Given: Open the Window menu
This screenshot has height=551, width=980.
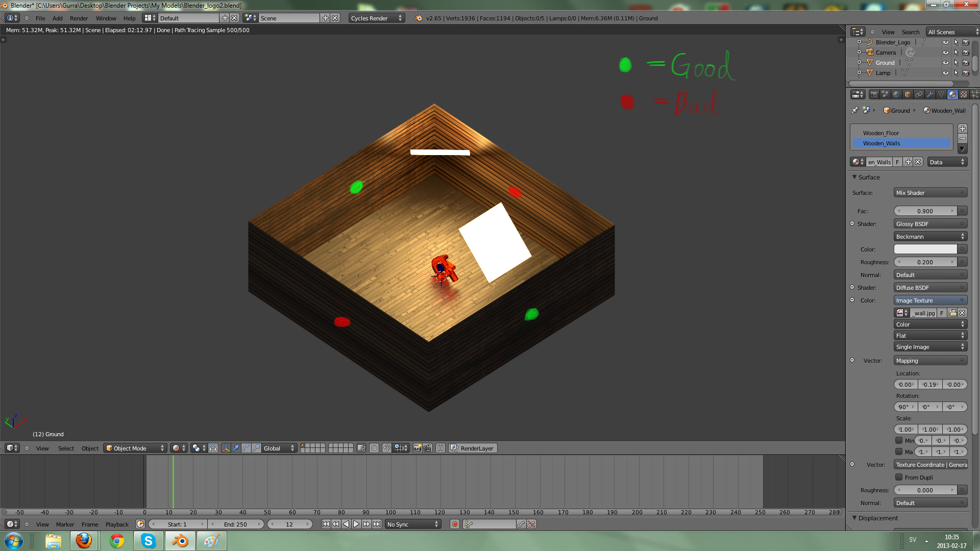Looking at the screenshot, I should tap(106, 18).
